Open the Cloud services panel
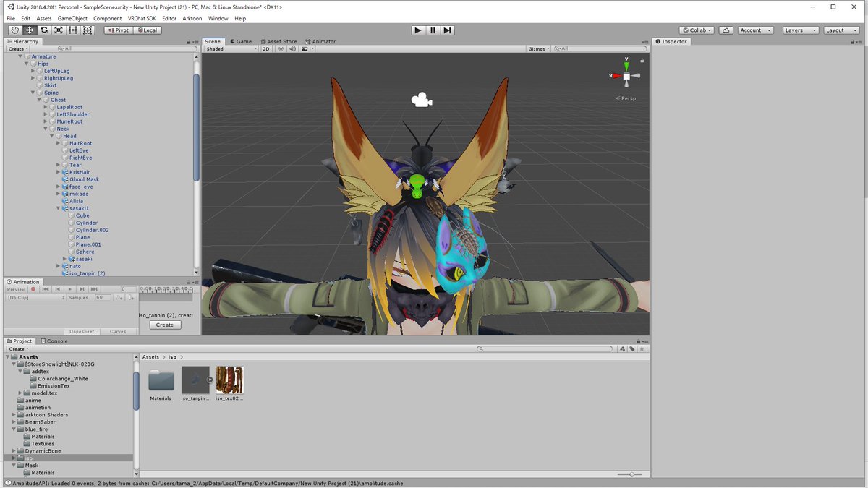868x488 pixels. click(x=726, y=30)
